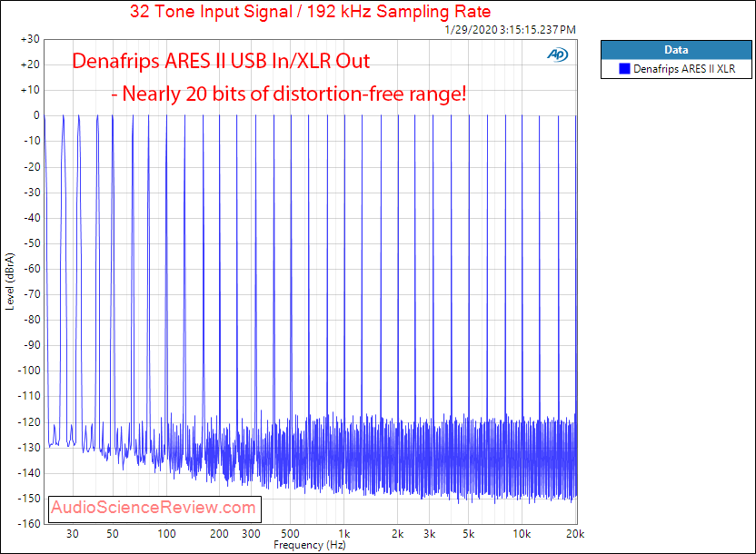This screenshot has width=756, height=554.
Task: Click the 5k x-axis frequency label
Action: [x=468, y=534]
